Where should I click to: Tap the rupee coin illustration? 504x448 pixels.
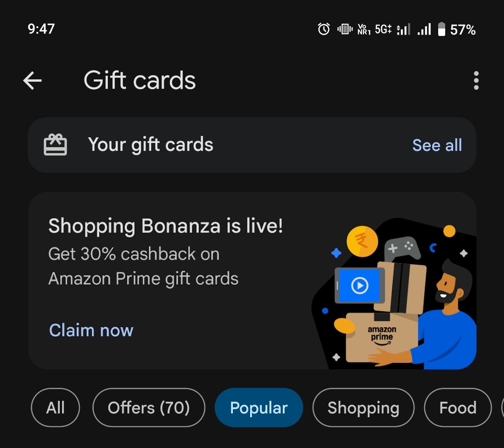tap(362, 242)
